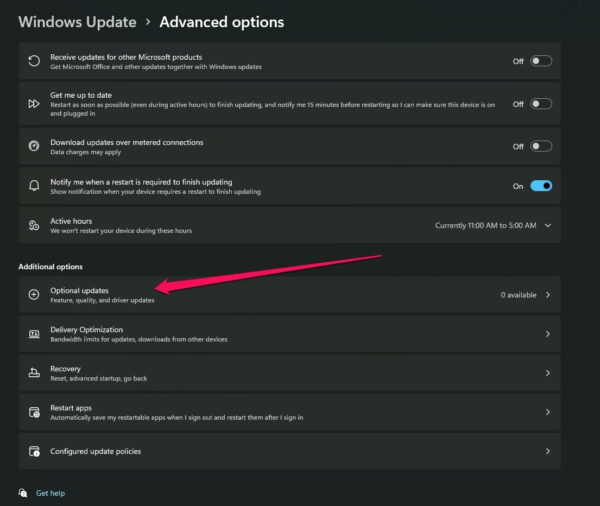Viewport: 600px width, 506px height.
Task: Open the Configured update policies row
Action: coord(290,451)
